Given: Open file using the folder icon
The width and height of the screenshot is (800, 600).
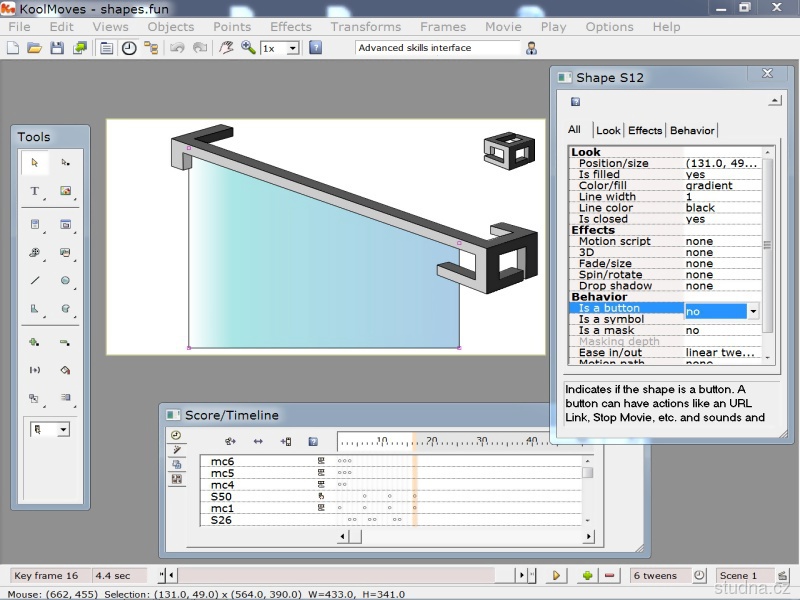Looking at the screenshot, I should click(35, 48).
